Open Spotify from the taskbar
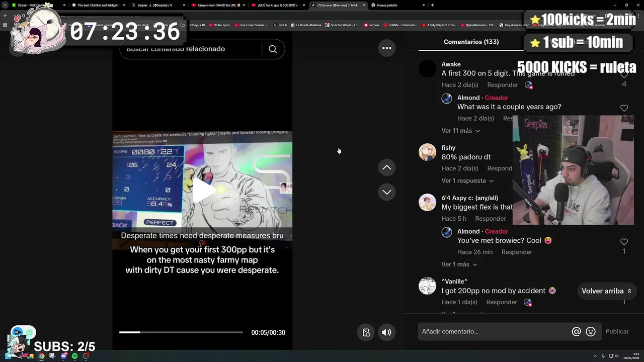644x362 pixels. (x=74, y=356)
